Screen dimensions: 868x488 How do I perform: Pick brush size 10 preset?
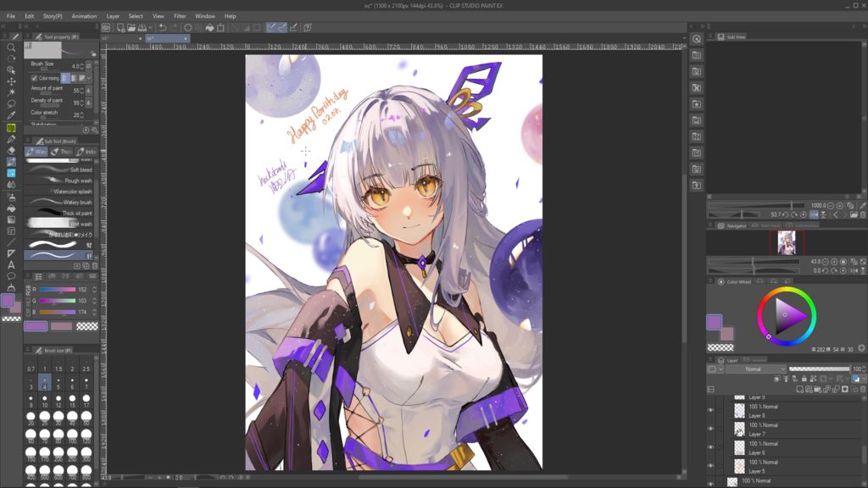coord(45,401)
